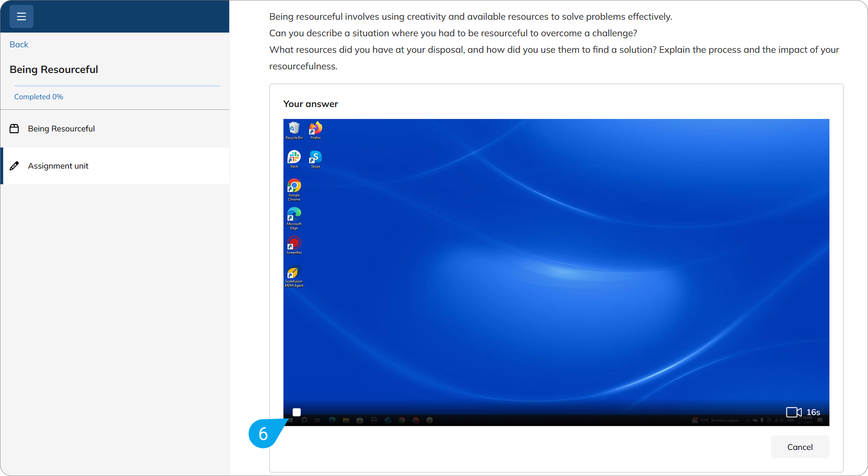Click the 'Completed 0%' text
Image resolution: width=868 pixels, height=476 pixels.
38,97
